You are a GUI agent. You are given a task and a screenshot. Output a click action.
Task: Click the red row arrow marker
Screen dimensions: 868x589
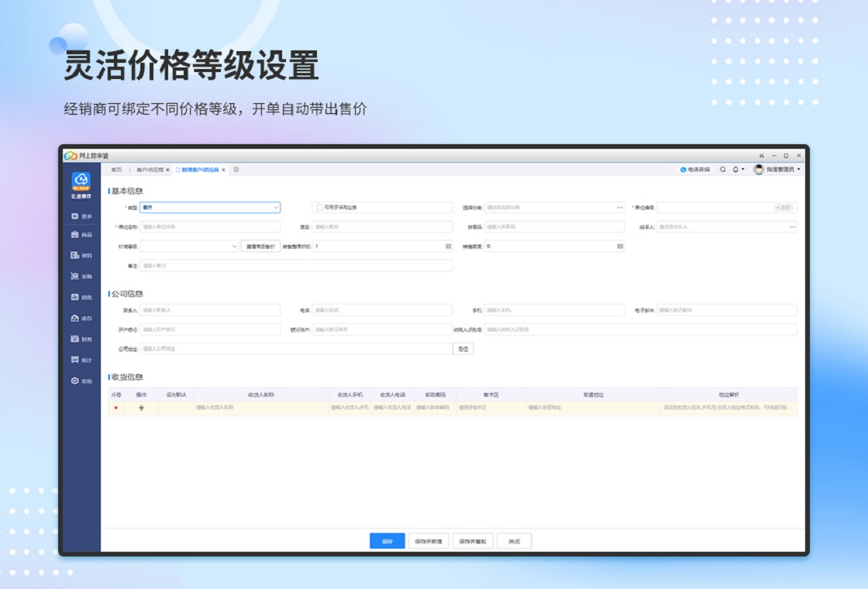(x=116, y=408)
